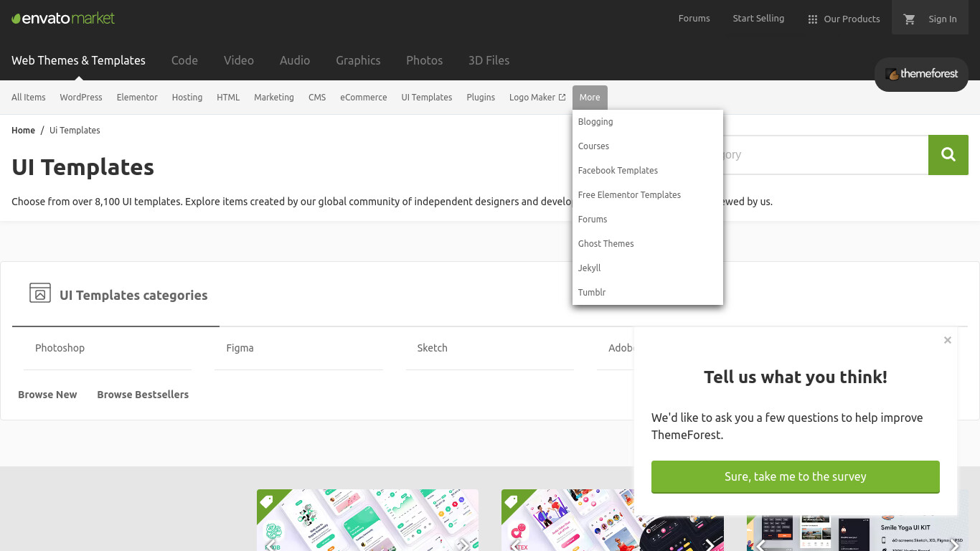The image size is (980, 551).
Task: Click Sure, take me to the survey
Action: [795, 476]
